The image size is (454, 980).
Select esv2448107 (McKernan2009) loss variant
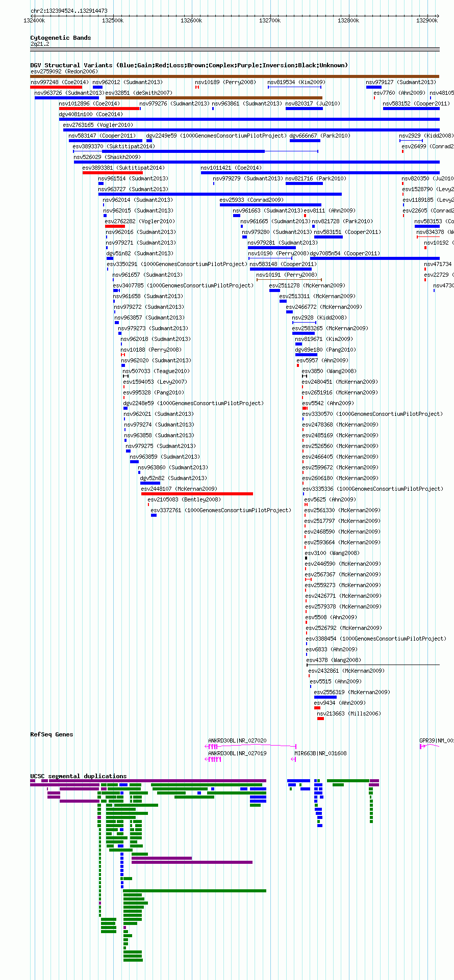click(x=197, y=494)
